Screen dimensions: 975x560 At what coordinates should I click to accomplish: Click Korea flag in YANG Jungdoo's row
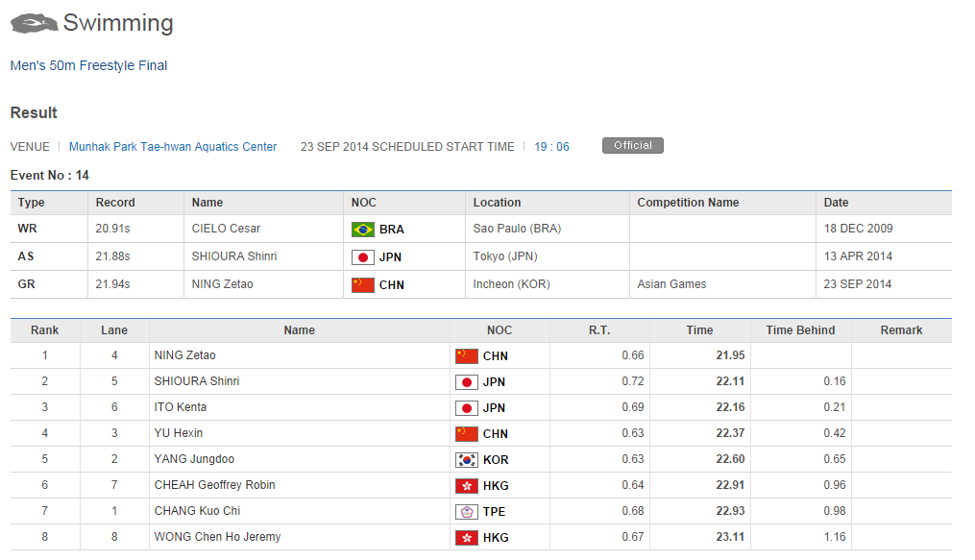(x=466, y=460)
